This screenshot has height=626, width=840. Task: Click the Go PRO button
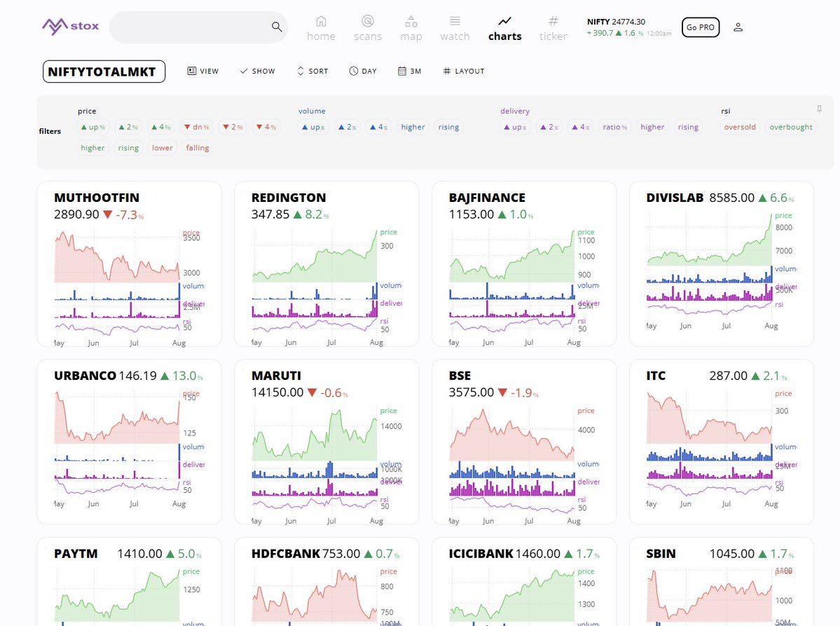[700, 27]
